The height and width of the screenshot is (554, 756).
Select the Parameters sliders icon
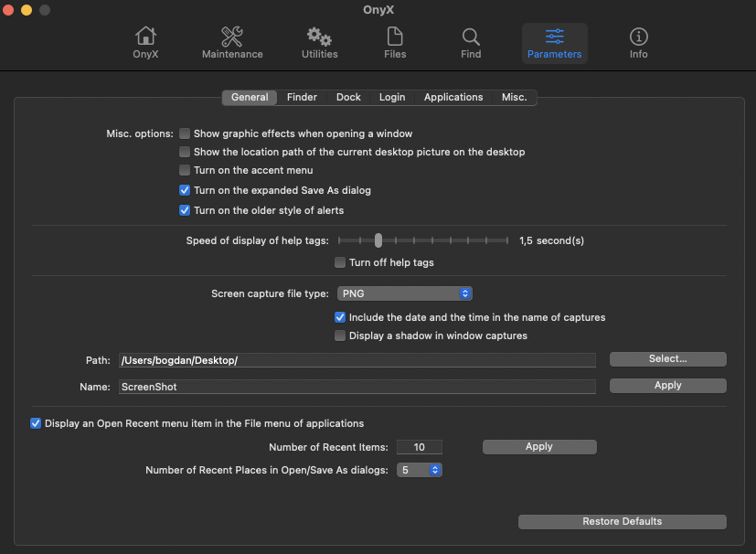pos(554,42)
